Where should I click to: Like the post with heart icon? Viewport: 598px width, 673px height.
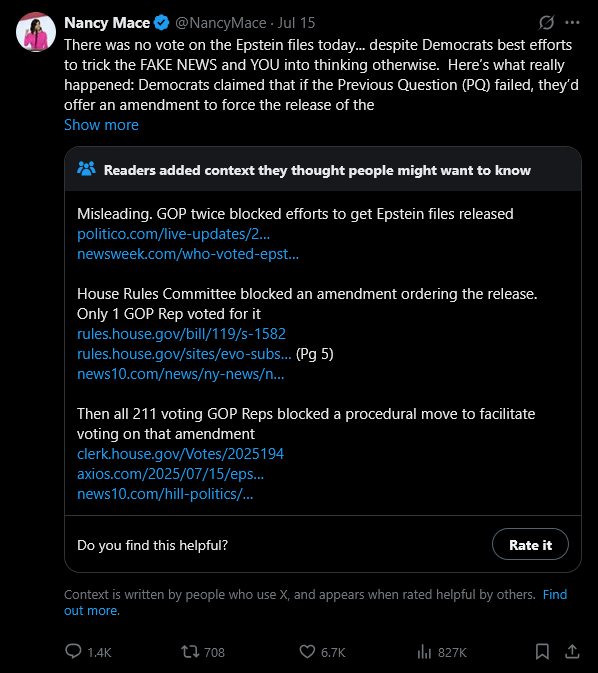[307, 652]
